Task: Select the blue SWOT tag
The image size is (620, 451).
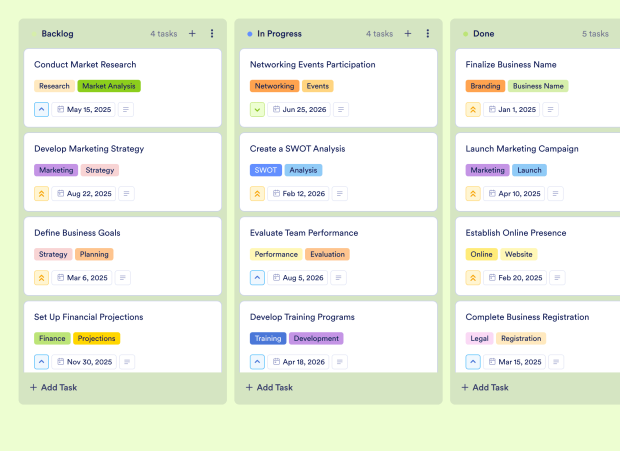Action: tap(266, 170)
